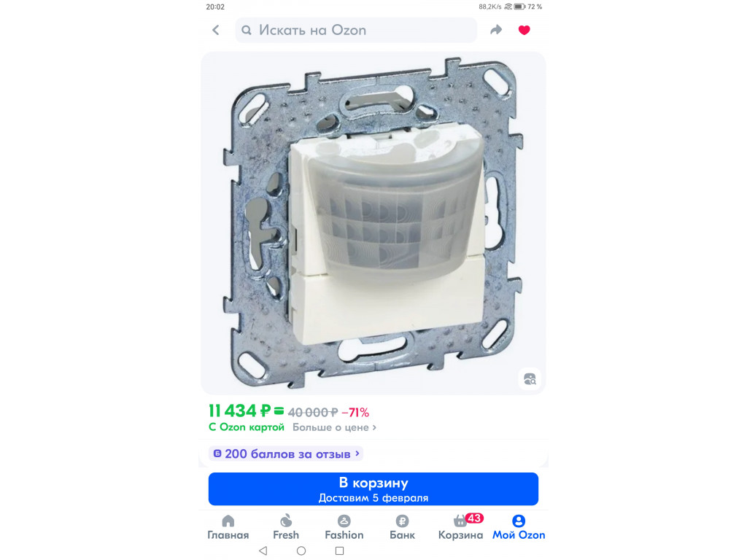This screenshot has height=560, width=747.
Task: Open visual similar-item search icon on photo
Action: pyautogui.click(x=530, y=379)
